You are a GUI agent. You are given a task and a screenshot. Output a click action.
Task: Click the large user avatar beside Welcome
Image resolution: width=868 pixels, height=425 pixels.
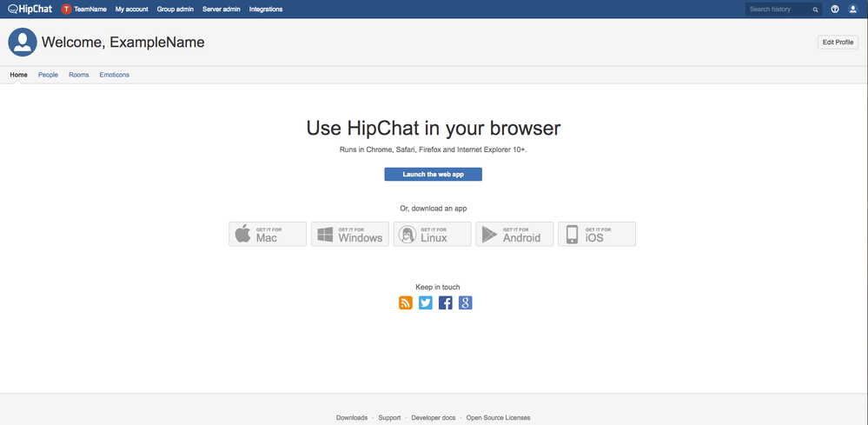(x=23, y=42)
